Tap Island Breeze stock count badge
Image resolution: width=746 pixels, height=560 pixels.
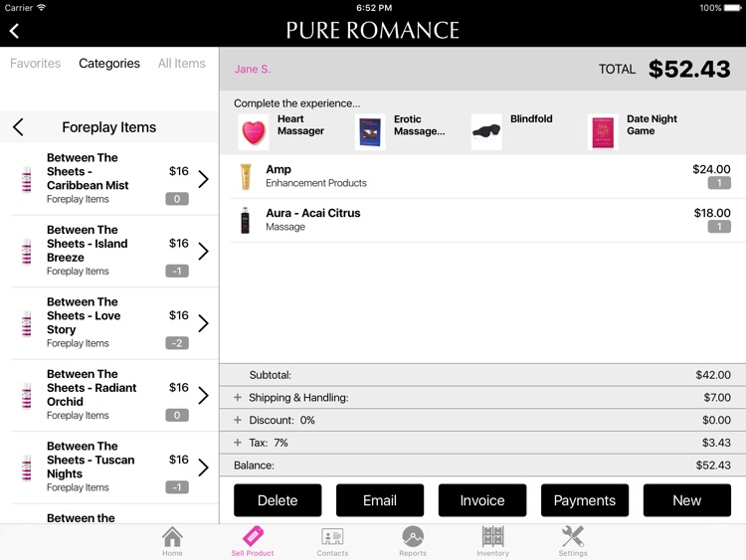pyautogui.click(x=177, y=272)
